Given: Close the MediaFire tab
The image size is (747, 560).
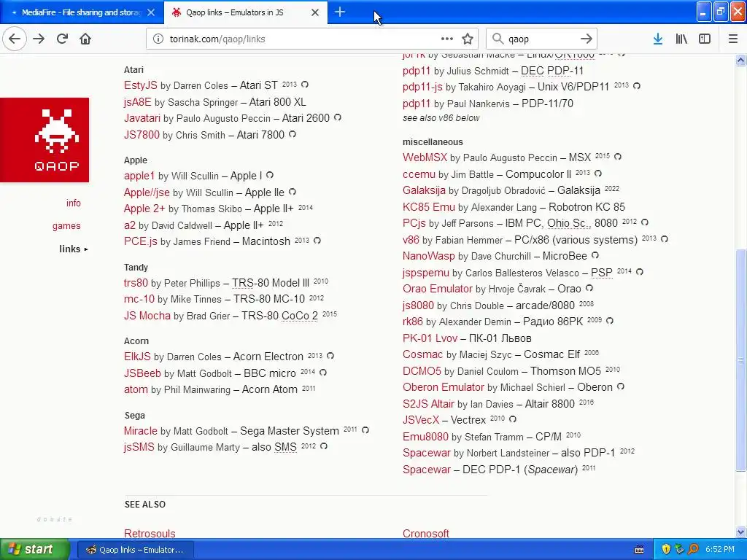Looking at the screenshot, I should (x=151, y=13).
